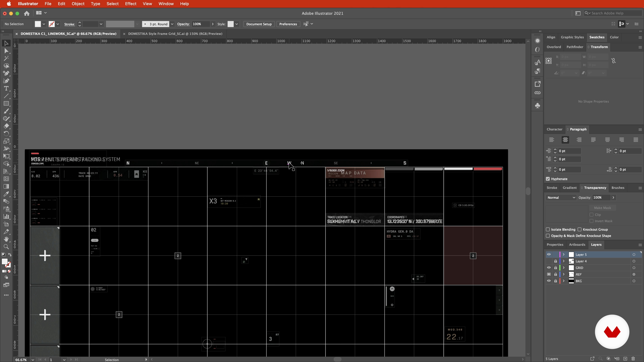Screen dimensions: 644x362
Task: Open the Object menu
Action: tap(78, 4)
